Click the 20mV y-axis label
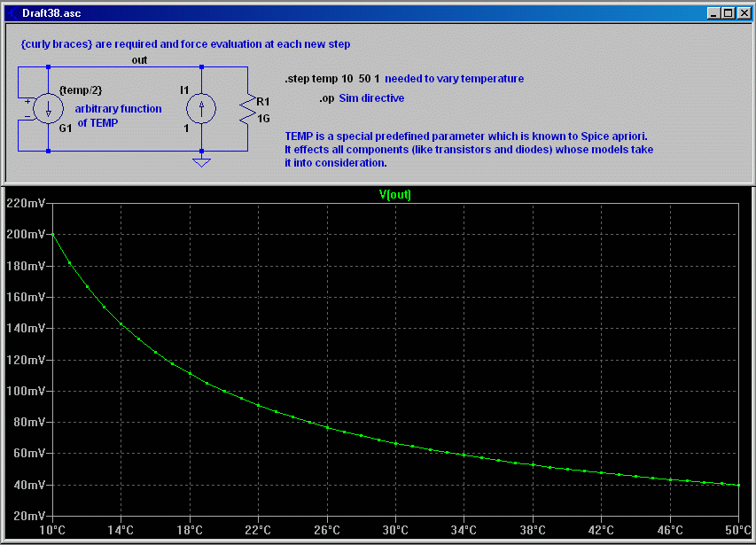The width and height of the screenshot is (756, 545). [x=28, y=516]
